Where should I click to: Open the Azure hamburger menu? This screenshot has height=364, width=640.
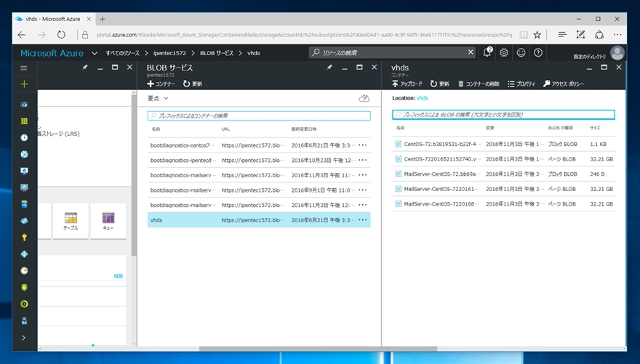(x=24, y=68)
